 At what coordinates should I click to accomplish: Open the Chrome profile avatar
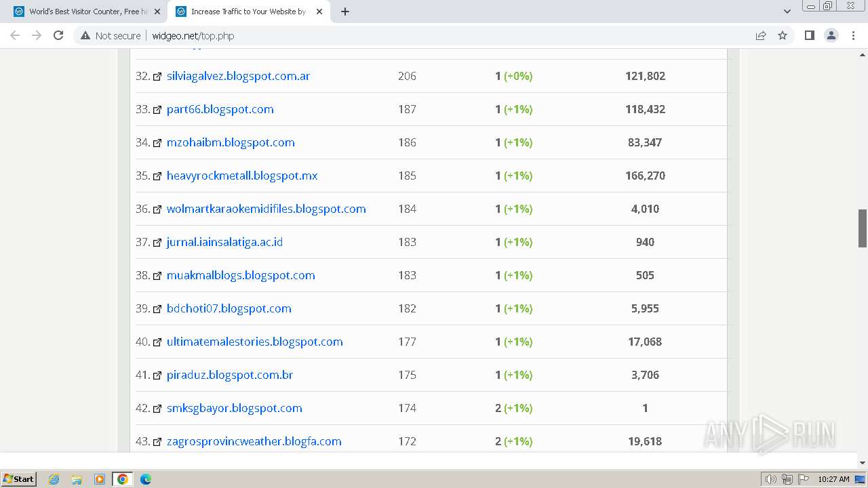831,35
